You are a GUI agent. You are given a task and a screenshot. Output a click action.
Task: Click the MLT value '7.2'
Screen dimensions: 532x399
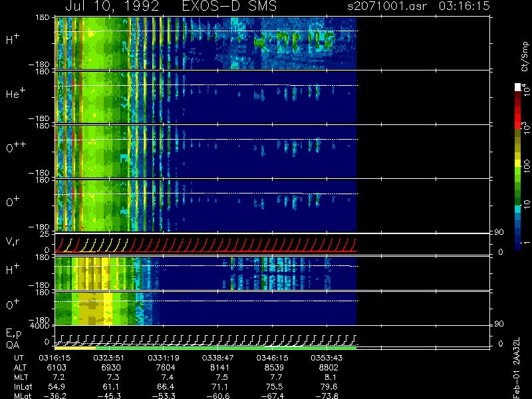click(x=59, y=377)
